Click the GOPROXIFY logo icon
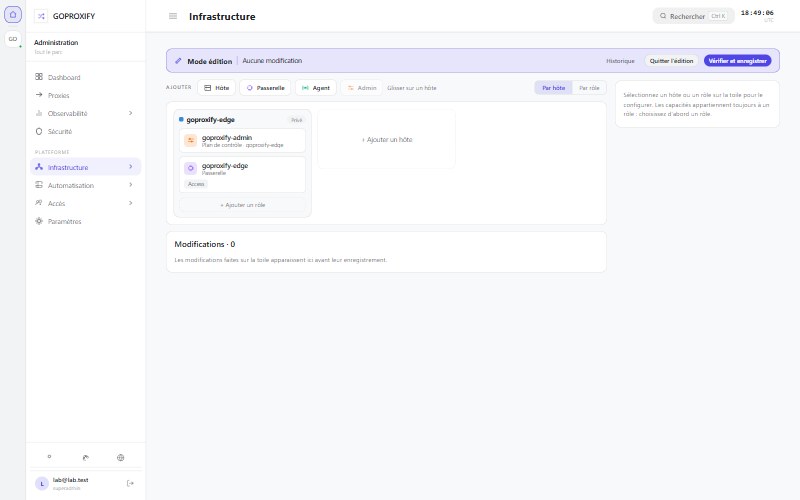Screen dimensions: 800x500 (41, 16)
